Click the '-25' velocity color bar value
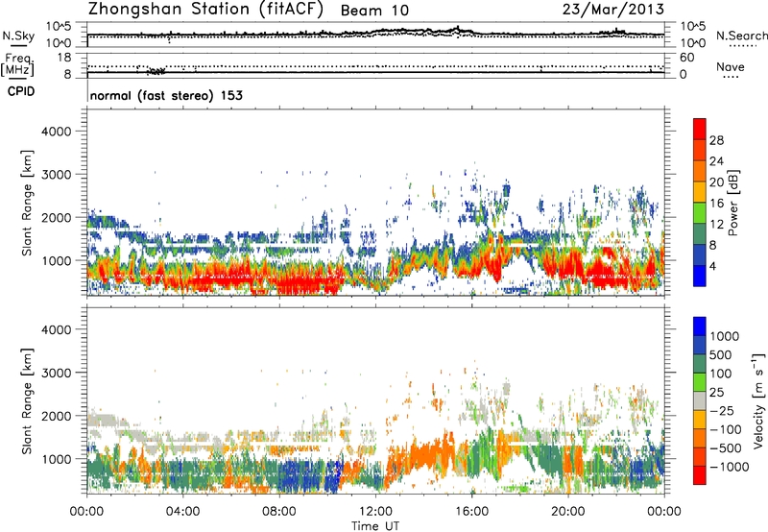This screenshot has width=768, height=532. tap(722, 410)
